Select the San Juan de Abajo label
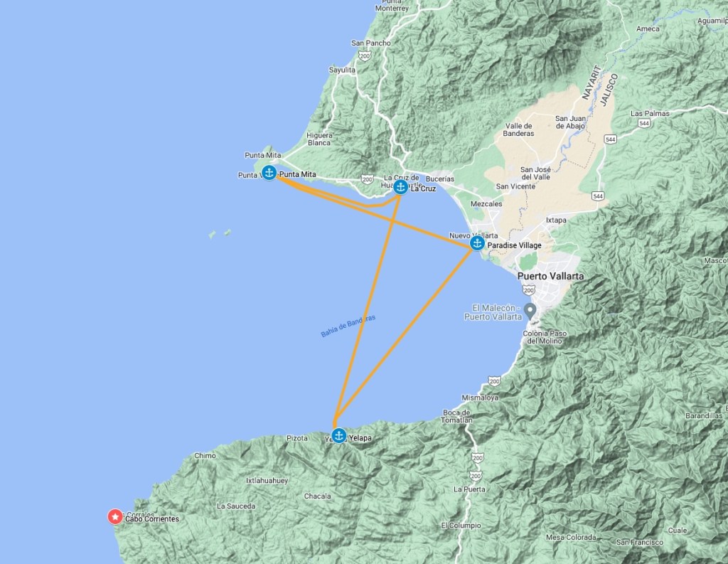 point(571,122)
